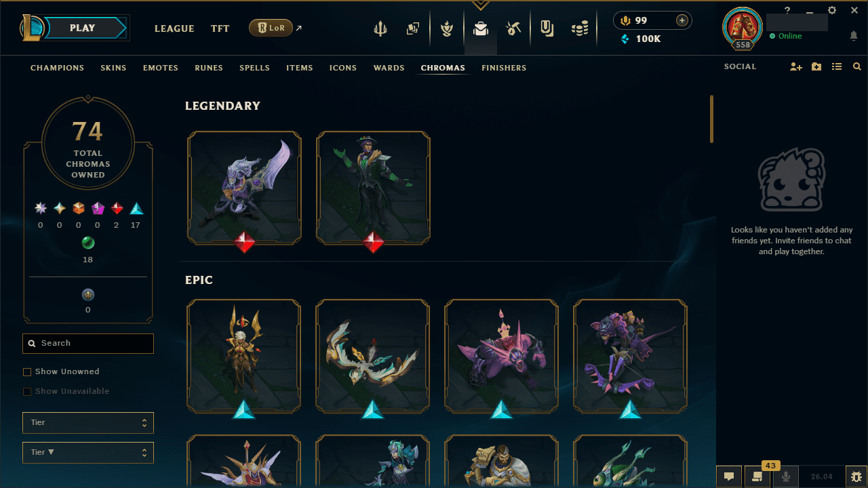The height and width of the screenshot is (488, 868).
Task: Toggle the Show Unavailable checkbox
Action: coord(27,391)
